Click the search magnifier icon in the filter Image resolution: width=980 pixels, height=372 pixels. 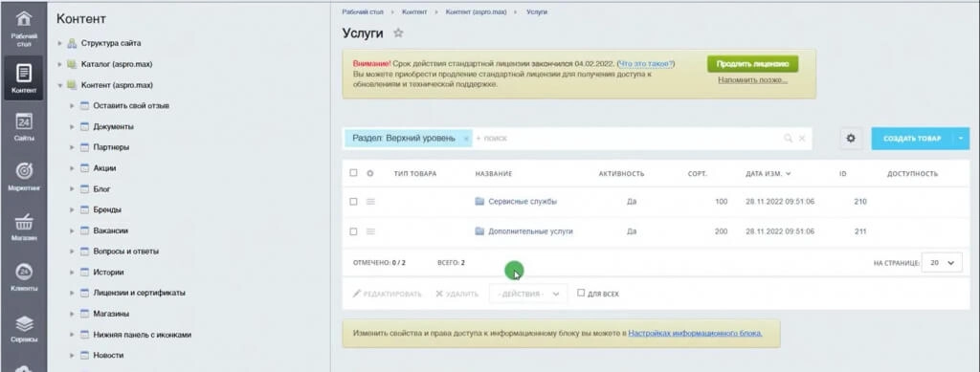click(x=789, y=139)
